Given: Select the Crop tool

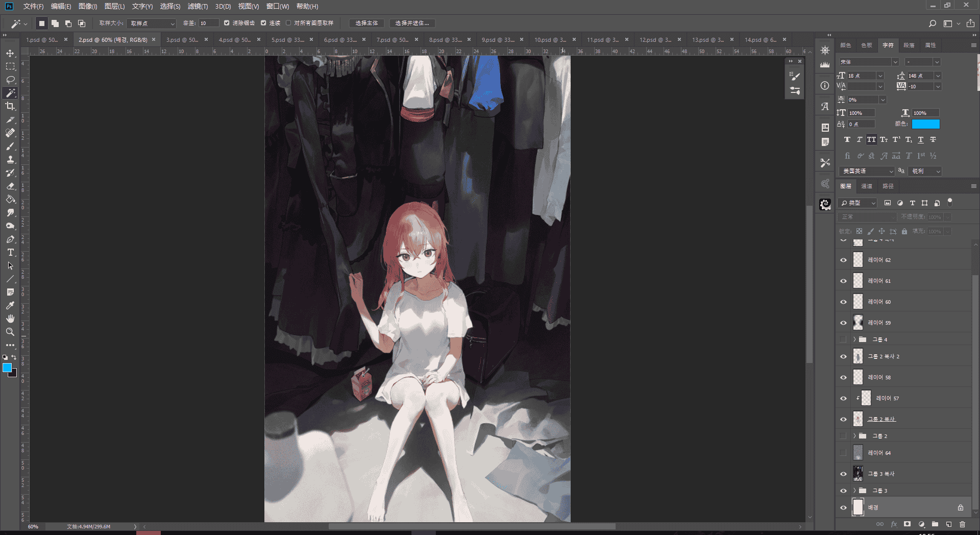Looking at the screenshot, I should [x=10, y=106].
